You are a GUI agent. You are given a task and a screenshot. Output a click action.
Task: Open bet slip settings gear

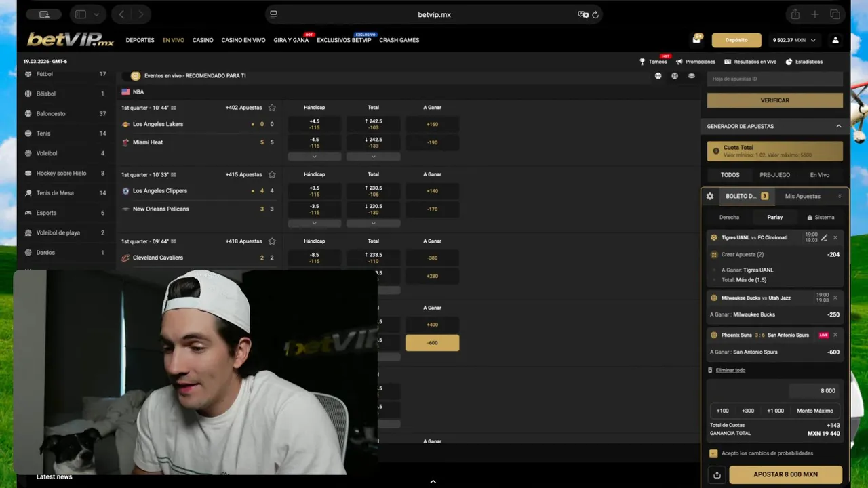click(x=710, y=196)
